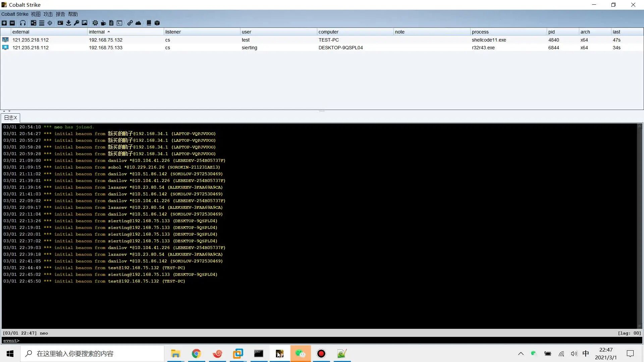Viewport: 644px width, 362px height.
Task: Click the cloud manage sites icon
Action: [x=138, y=23]
